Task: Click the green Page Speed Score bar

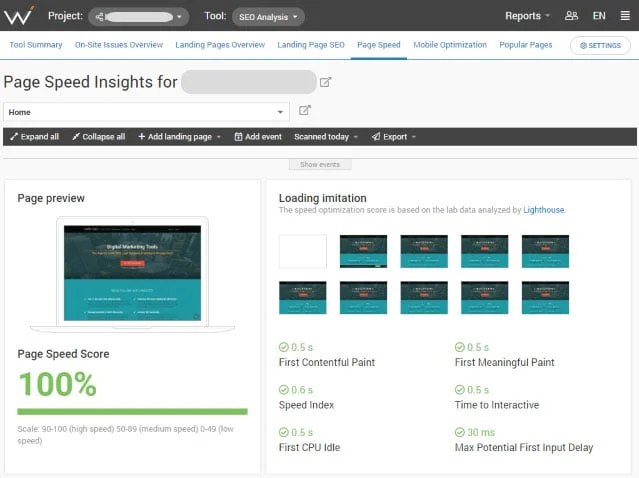Action: (x=132, y=411)
